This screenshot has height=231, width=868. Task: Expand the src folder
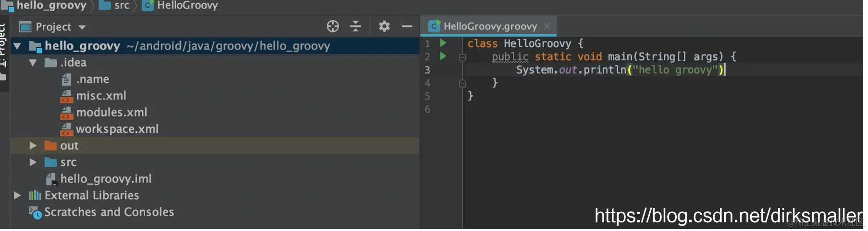point(33,162)
